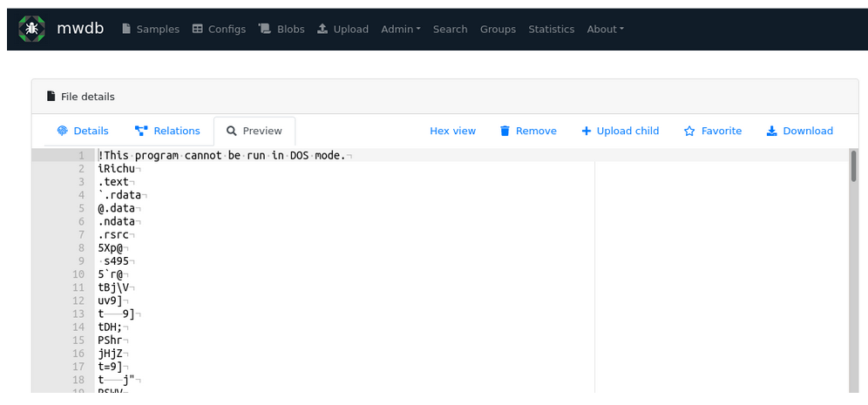
Task: Switch to the Details tab
Action: [x=83, y=132]
